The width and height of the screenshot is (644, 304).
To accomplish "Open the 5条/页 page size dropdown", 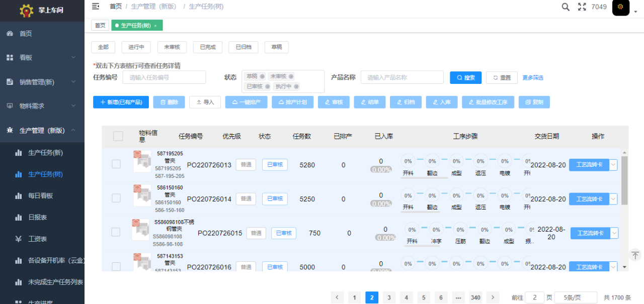I will click(576, 297).
